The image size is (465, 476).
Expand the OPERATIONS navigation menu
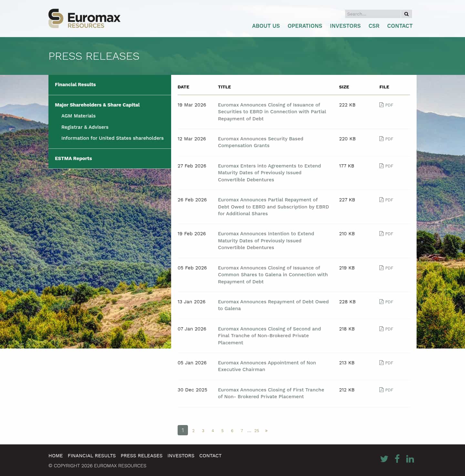(x=305, y=26)
